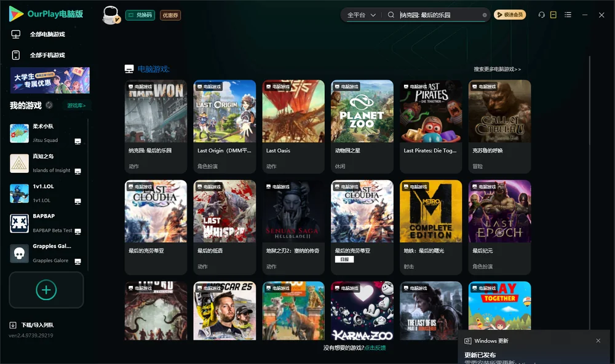This screenshot has height=364, width=615.
Task: Click the 电脑游戏 section header icon
Action: (129, 69)
